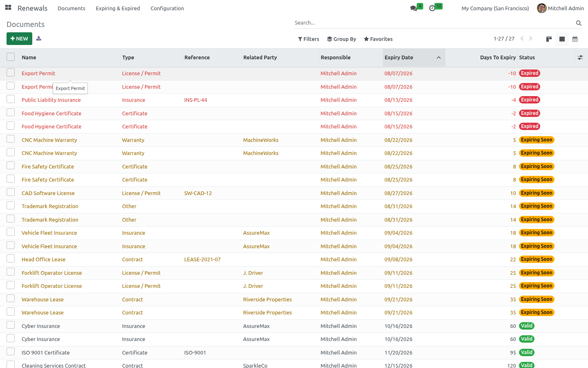Check the first Export Permit row checkbox
The width and height of the screenshot is (588, 368).
click(11, 73)
